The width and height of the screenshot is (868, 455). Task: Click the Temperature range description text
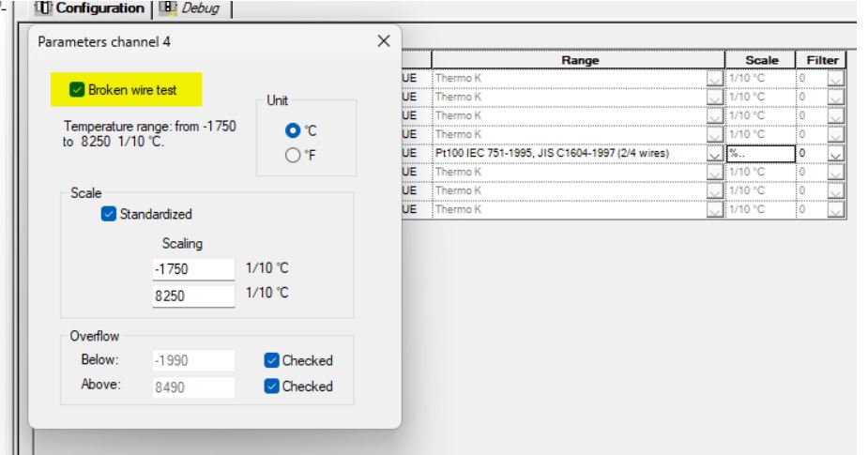[x=149, y=134]
